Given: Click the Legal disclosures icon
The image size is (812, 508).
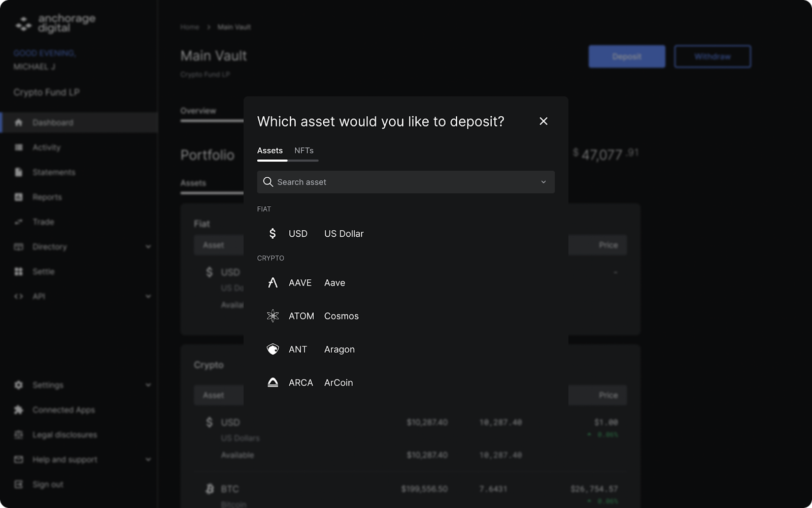Looking at the screenshot, I should click(x=19, y=435).
